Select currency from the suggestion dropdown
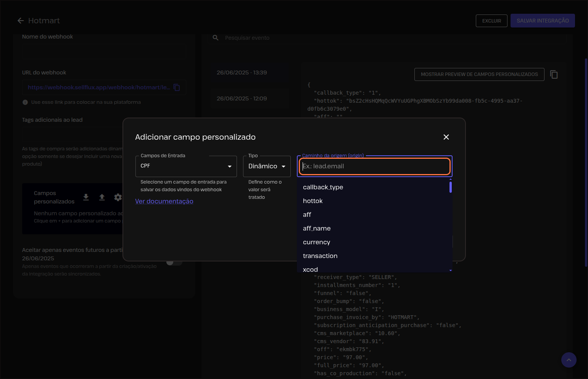 (316, 242)
